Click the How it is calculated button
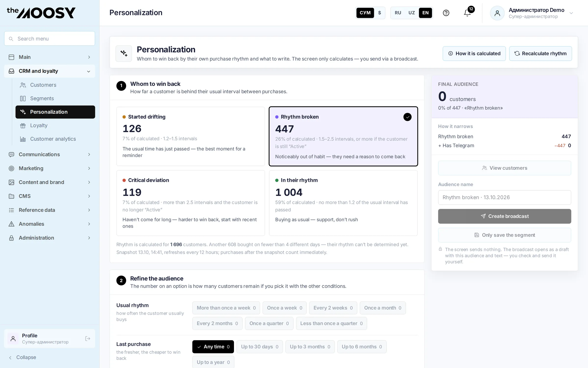This screenshot has height=368, width=588. [x=474, y=53]
